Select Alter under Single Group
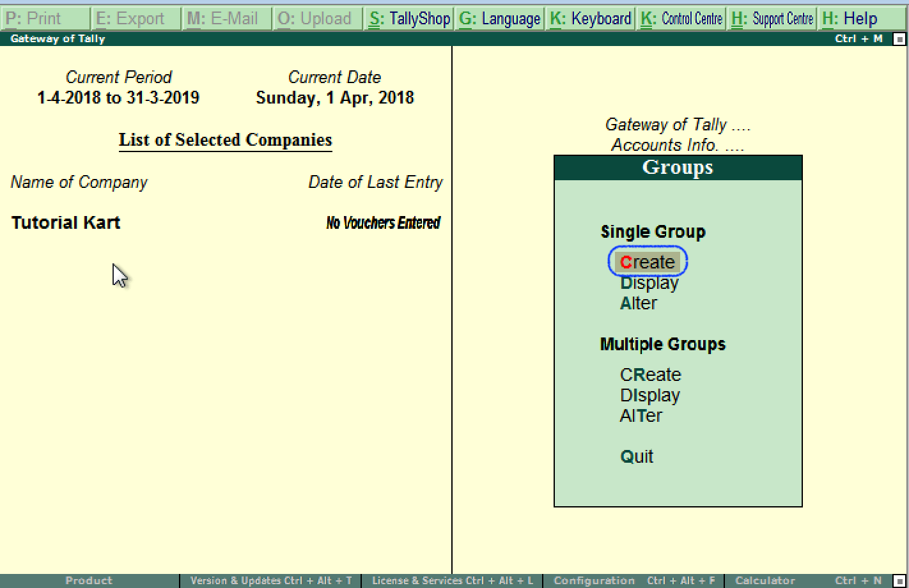The height and width of the screenshot is (588, 909). click(639, 303)
